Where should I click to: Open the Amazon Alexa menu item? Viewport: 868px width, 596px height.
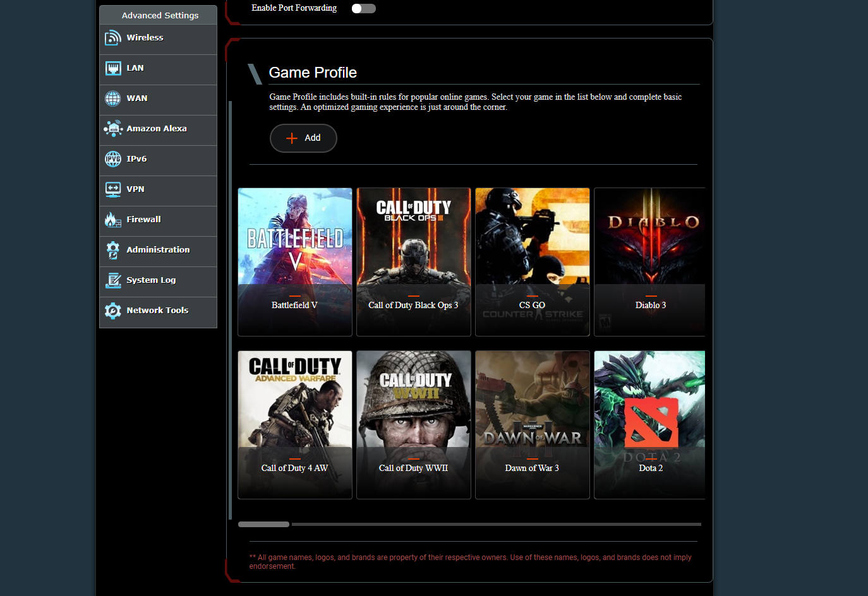(158, 129)
